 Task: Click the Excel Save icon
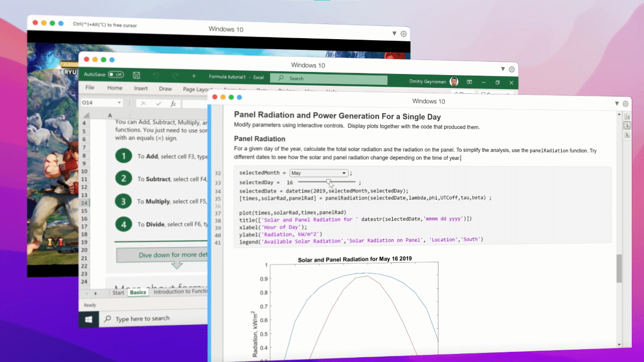click(x=136, y=76)
